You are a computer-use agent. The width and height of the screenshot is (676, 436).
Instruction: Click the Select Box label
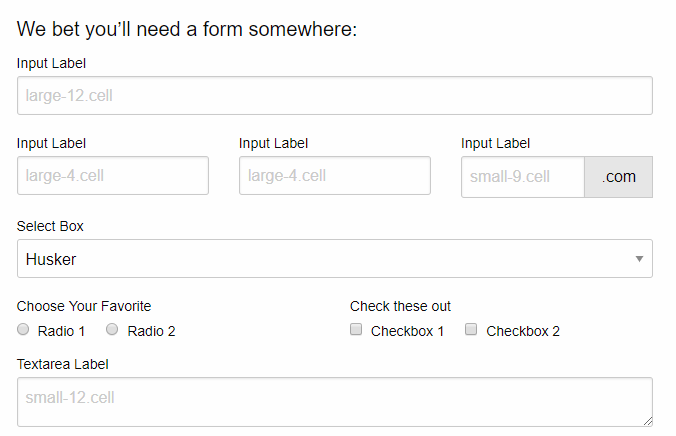[50, 226]
